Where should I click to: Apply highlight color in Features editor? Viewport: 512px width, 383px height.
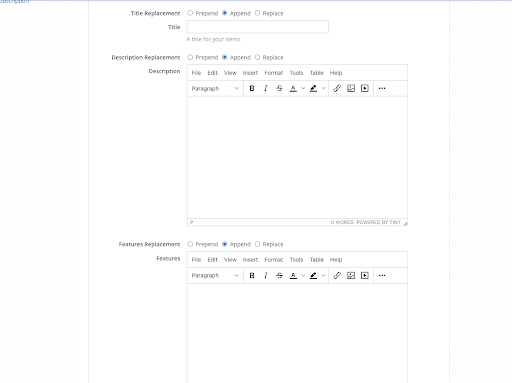(x=313, y=275)
